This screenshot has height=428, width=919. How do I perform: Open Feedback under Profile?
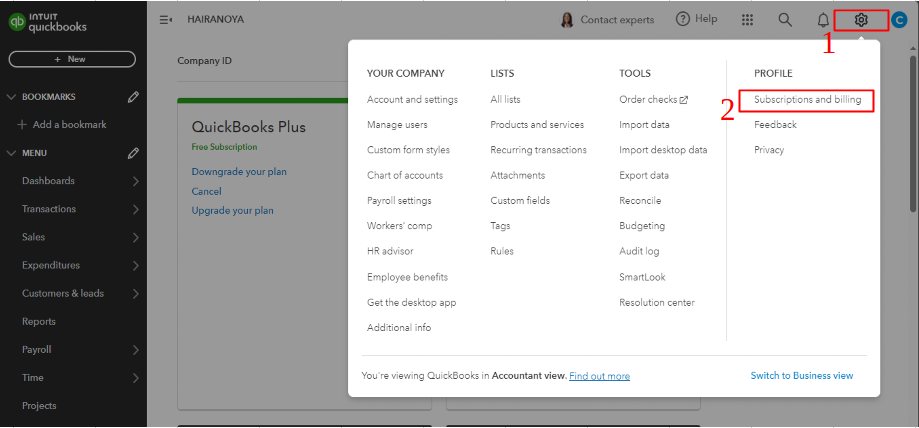[x=775, y=125]
